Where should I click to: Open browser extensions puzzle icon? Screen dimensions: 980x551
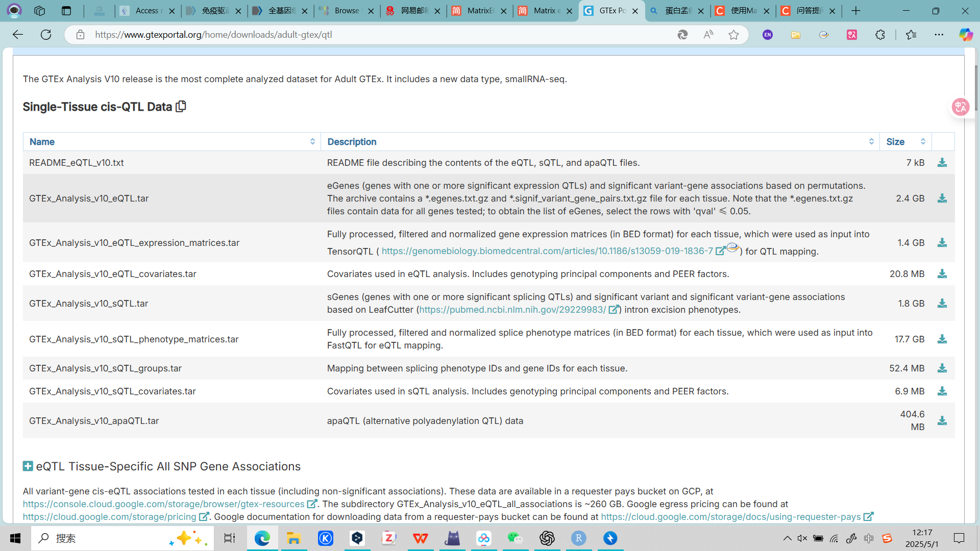[880, 35]
